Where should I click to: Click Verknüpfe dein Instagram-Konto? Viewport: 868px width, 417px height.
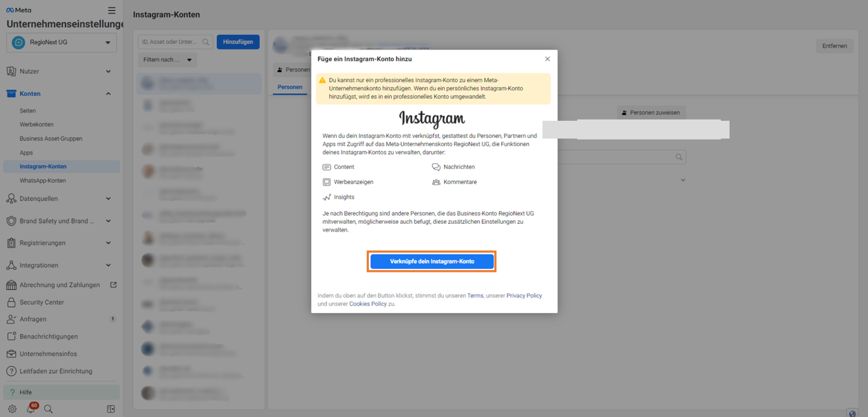point(432,261)
